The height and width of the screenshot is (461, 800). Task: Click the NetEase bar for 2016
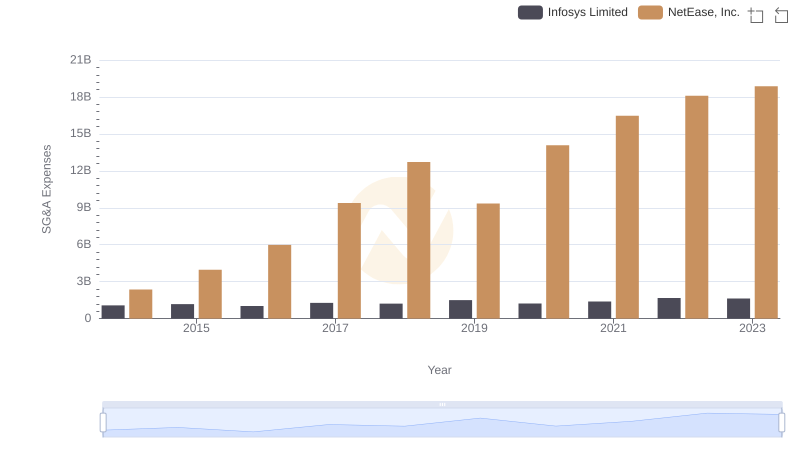tap(280, 281)
